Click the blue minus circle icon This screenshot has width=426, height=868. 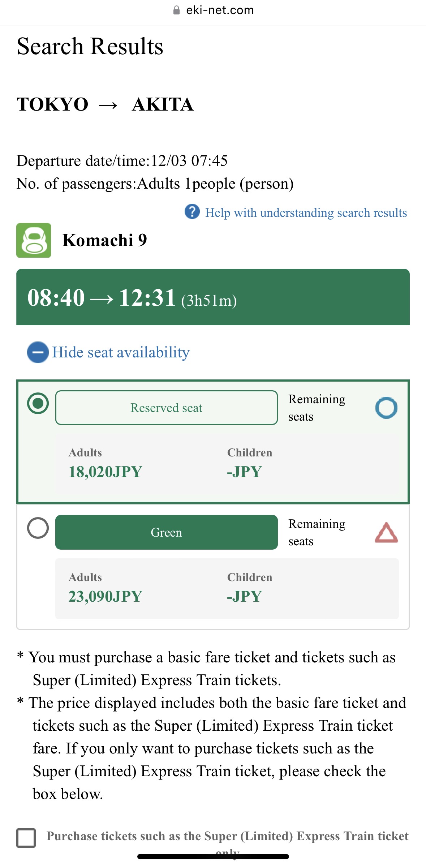pyautogui.click(x=38, y=352)
